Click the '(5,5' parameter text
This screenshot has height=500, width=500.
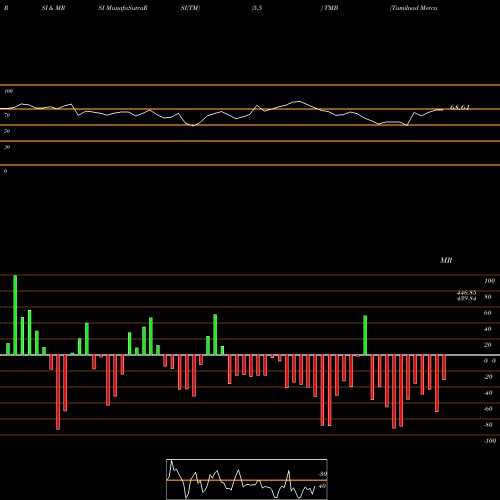pyautogui.click(x=257, y=8)
